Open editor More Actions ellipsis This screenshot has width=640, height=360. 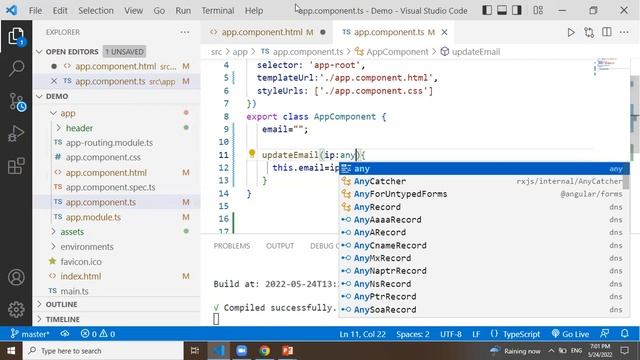coord(624,32)
